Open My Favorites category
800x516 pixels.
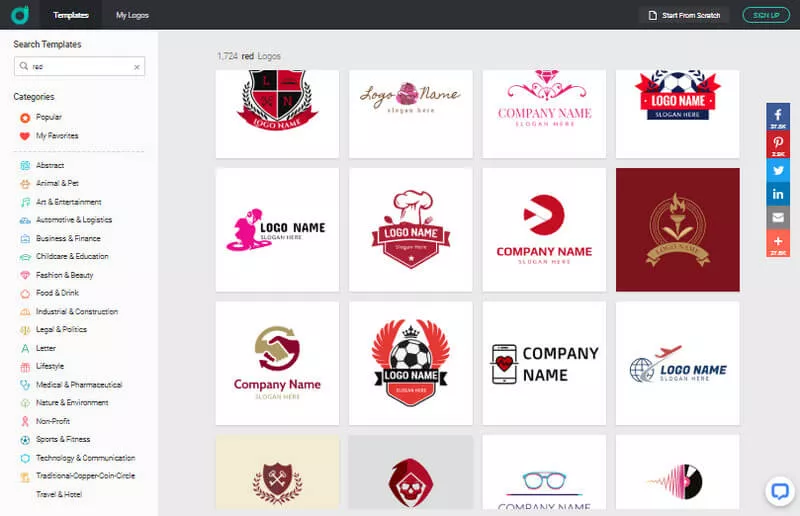(49, 136)
